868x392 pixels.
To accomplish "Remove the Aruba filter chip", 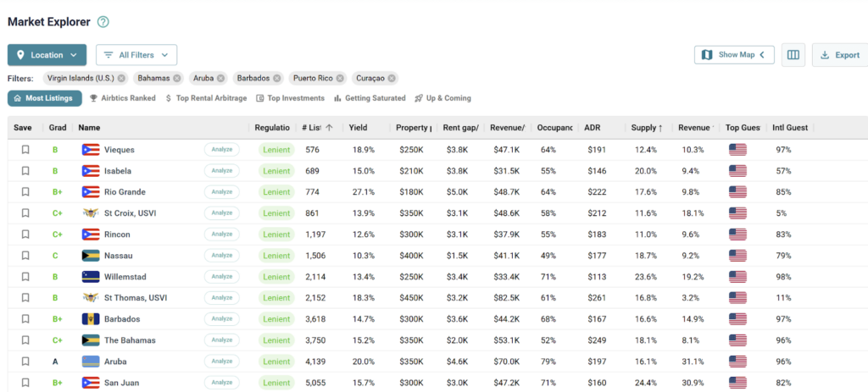I will click(220, 78).
